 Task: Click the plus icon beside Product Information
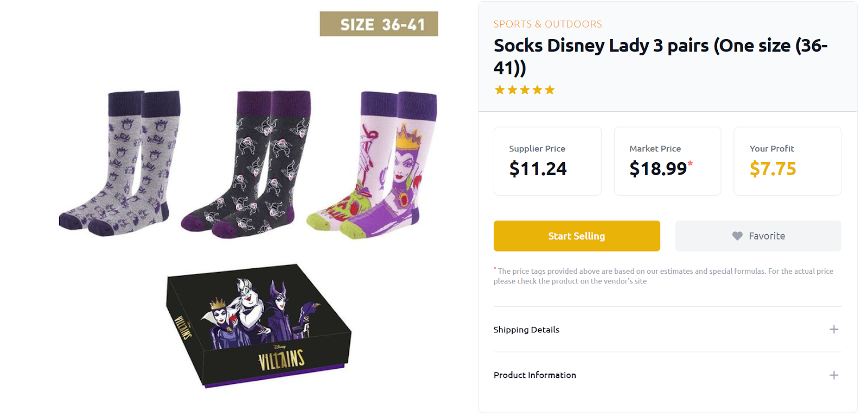[834, 375]
